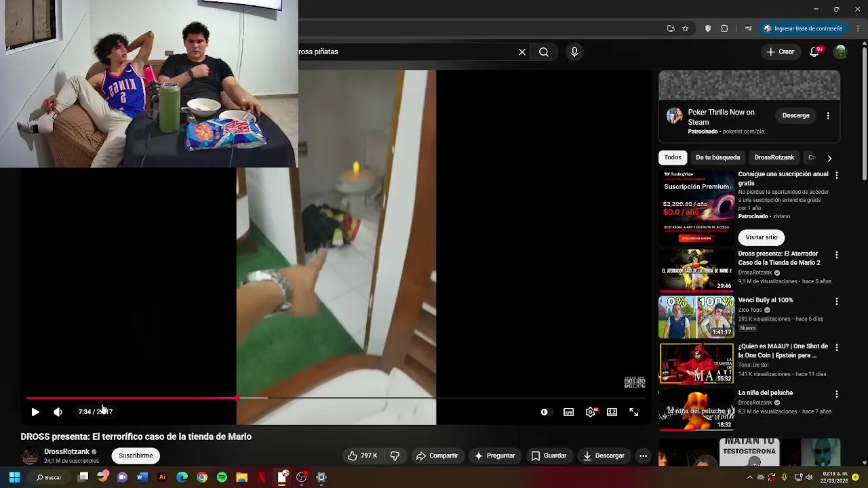Select the De tu búsqueda chip

[717, 157]
